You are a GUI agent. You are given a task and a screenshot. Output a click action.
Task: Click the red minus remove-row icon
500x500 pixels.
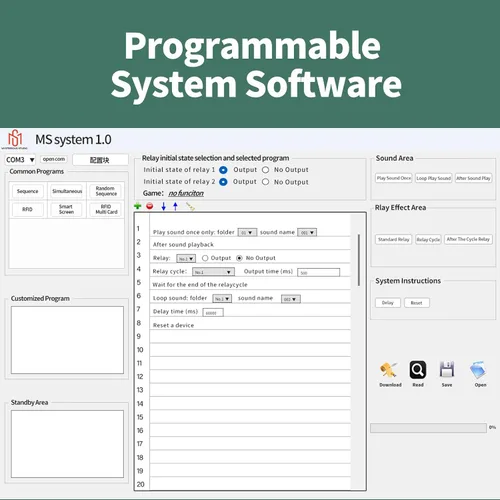[x=150, y=206]
